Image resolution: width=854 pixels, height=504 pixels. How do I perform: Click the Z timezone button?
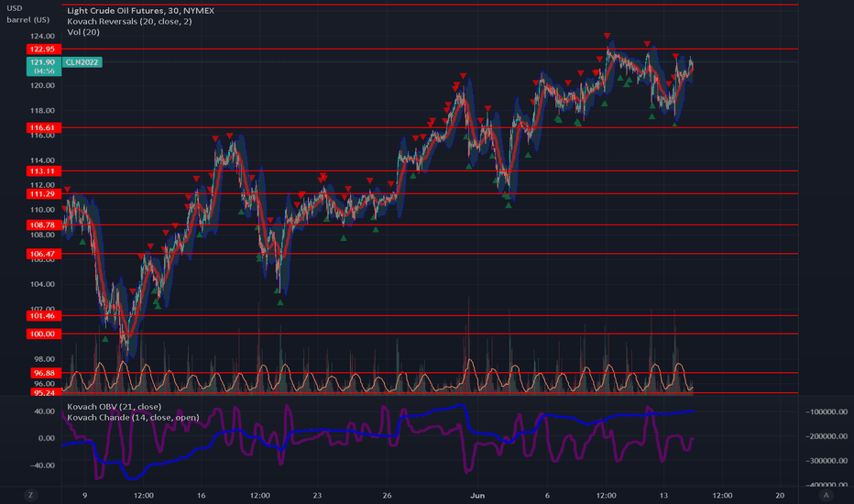pos(30,495)
